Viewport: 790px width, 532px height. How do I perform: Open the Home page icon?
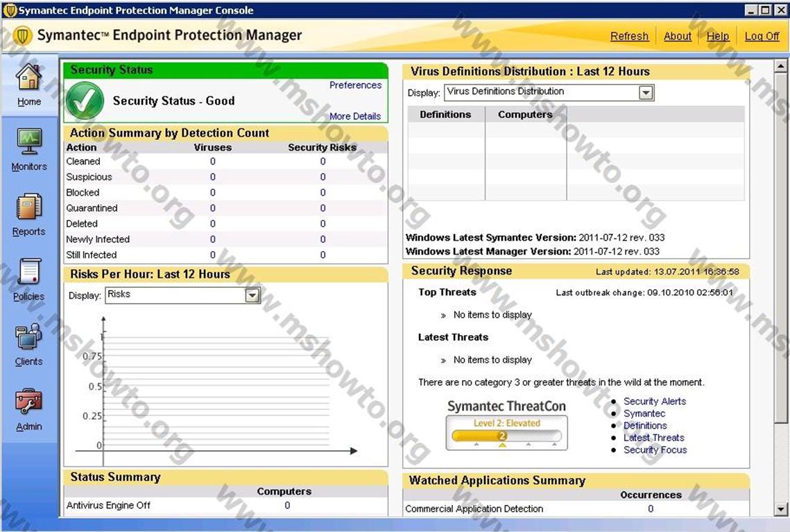click(28, 77)
